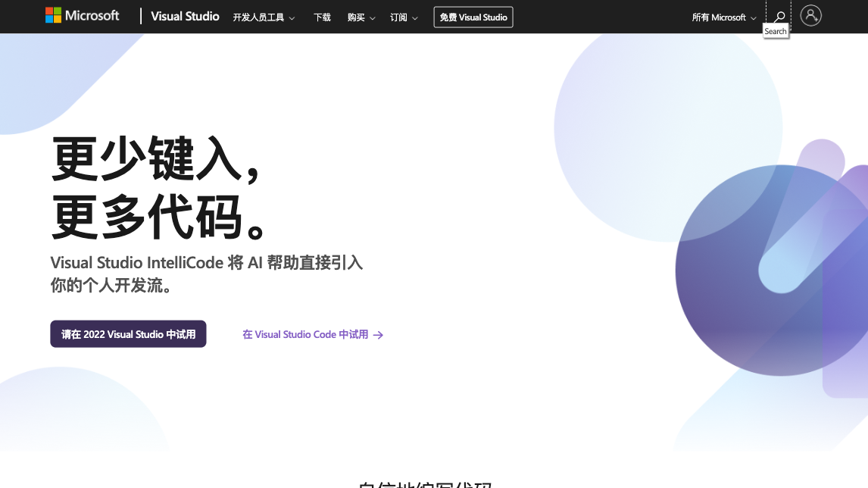
Task: Open the 开发人员工具 menu
Action: coord(258,17)
